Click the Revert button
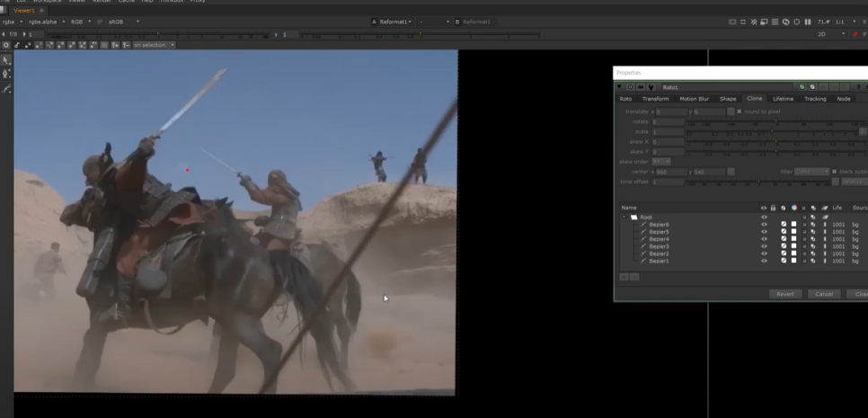868x418 pixels. (785, 294)
